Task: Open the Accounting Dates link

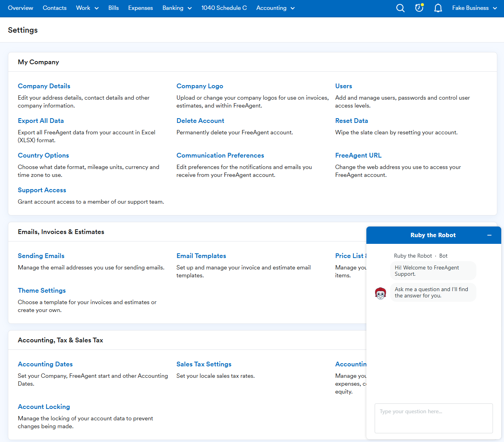Action: click(45, 364)
